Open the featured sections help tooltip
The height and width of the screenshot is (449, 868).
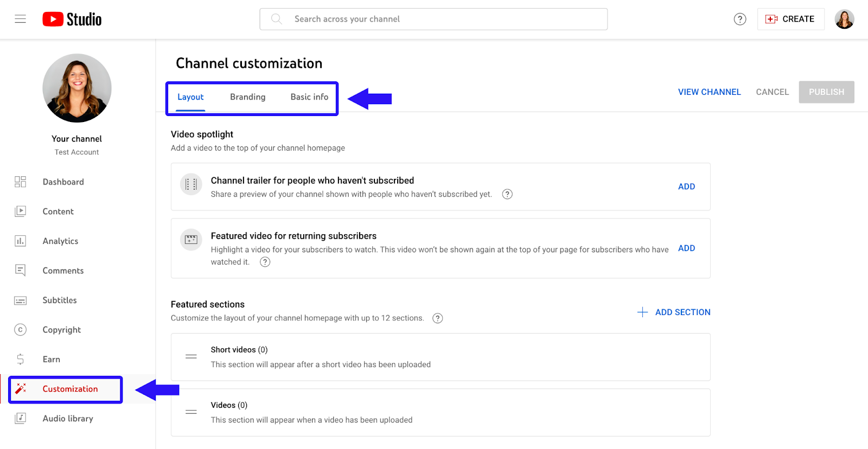tap(438, 318)
